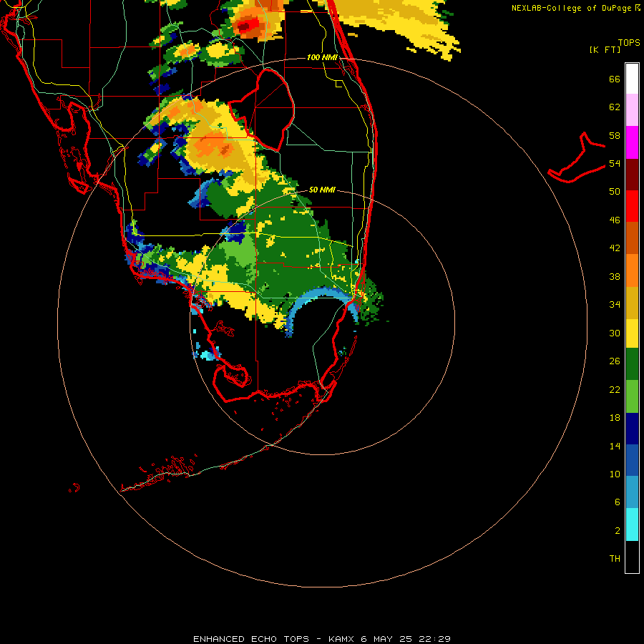
Task: Click the magenta 58 legend swatch
Action: pyautogui.click(x=632, y=142)
